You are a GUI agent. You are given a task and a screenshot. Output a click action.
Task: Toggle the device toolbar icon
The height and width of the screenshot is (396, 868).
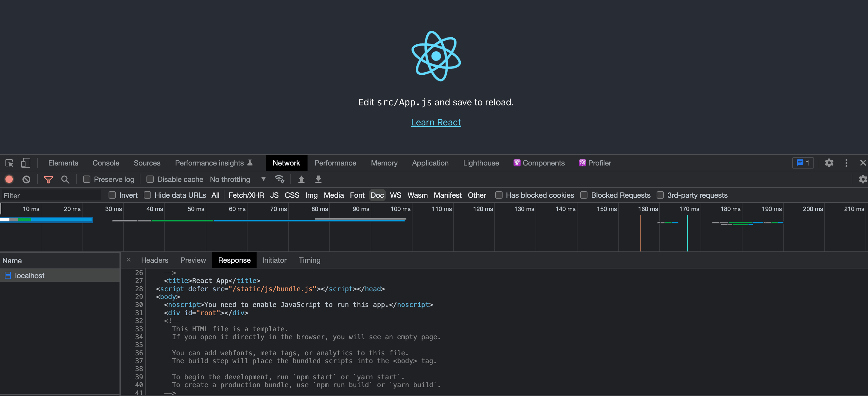(25, 163)
